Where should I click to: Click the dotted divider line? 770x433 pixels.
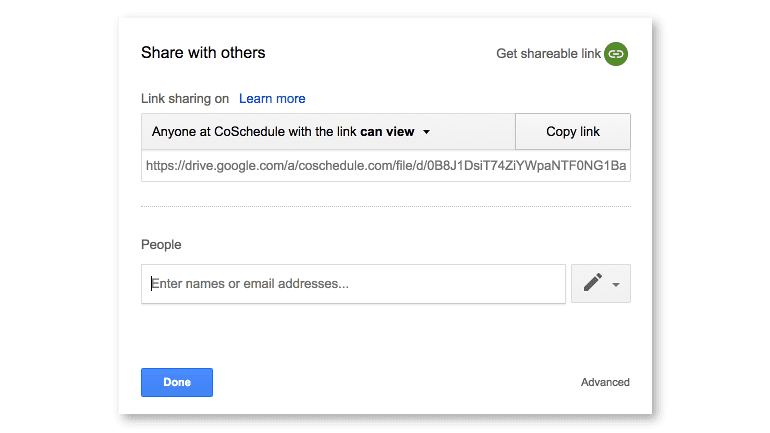pos(386,207)
